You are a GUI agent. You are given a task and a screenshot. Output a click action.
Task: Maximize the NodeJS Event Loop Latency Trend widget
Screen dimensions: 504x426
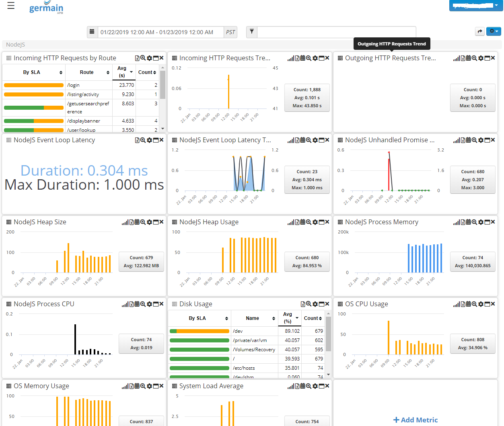[x=321, y=140]
